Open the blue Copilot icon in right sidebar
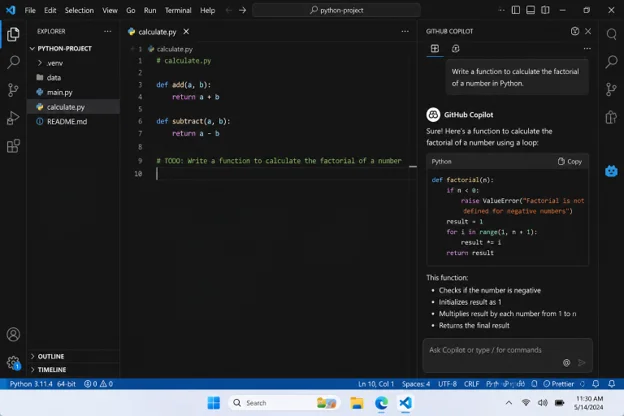 click(x=611, y=171)
